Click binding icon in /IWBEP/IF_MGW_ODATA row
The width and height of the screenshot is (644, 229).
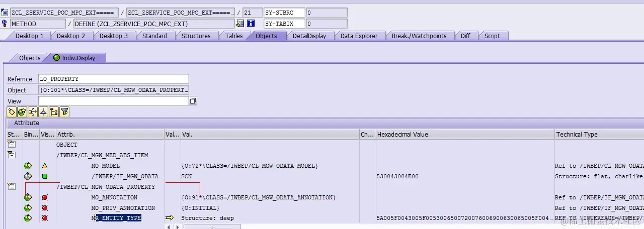[x=28, y=176]
